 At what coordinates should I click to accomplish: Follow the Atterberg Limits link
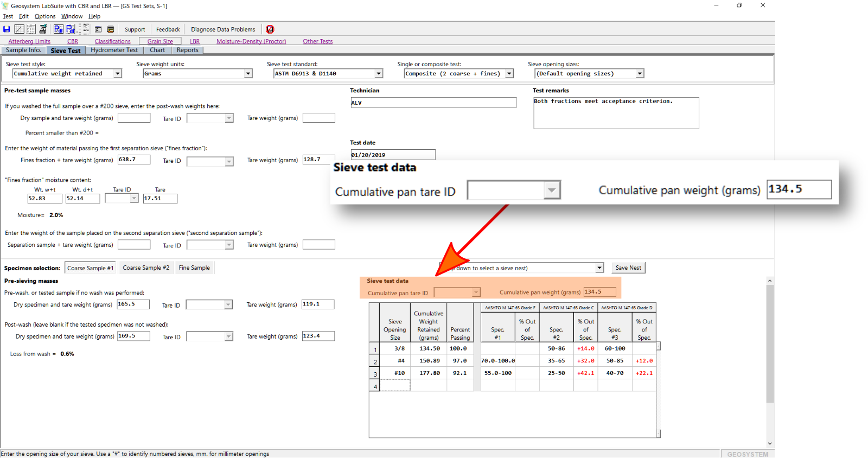[x=29, y=41]
